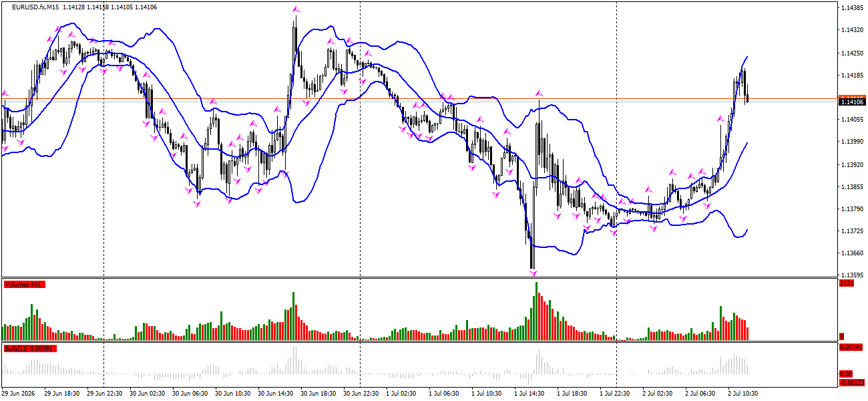Click the 0.00291 Bulls scale label
868x401 pixels.
coord(852,348)
